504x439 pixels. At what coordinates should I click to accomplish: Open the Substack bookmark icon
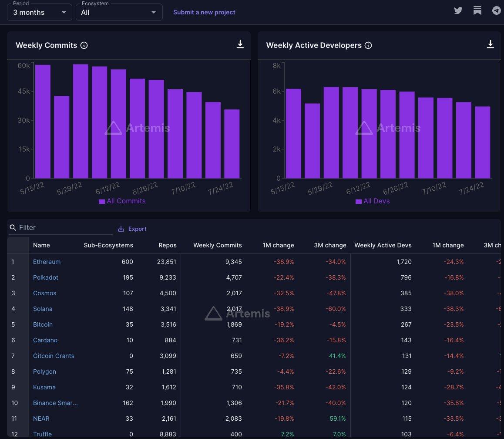click(477, 11)
